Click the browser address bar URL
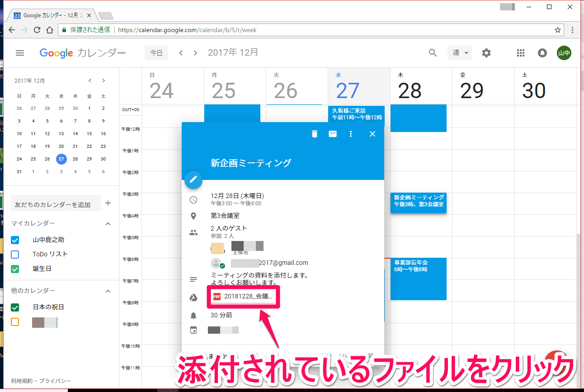Screen dimensions: 584x392 click(187, 30)
